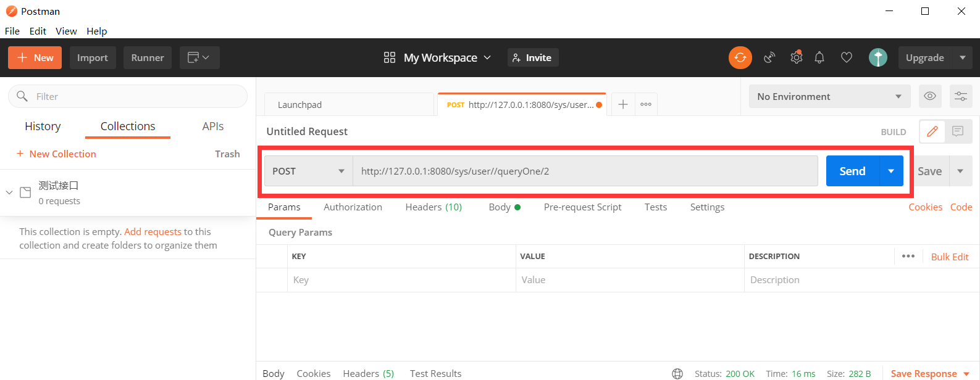Open the Tests tab
The image size is (980, 380).
click(656, 207)
